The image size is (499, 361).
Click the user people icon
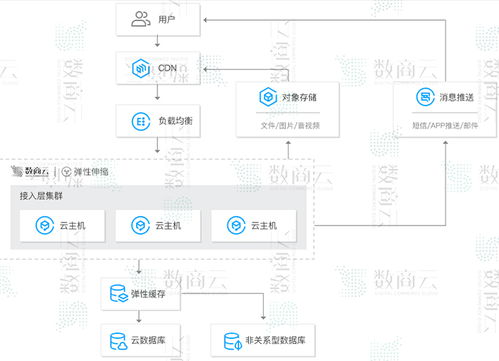click(140, 19)
